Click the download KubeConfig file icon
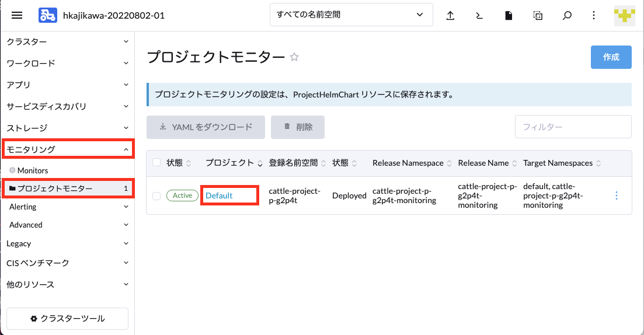 509,16
